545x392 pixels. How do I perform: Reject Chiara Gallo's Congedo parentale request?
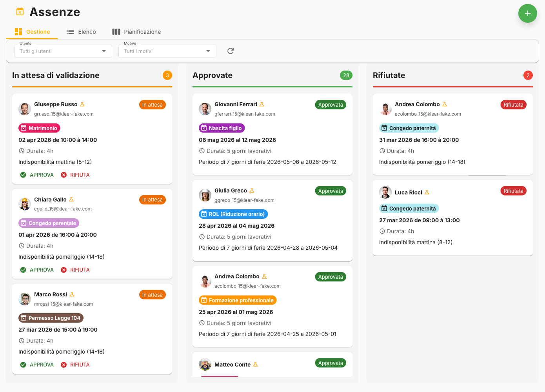75,270
